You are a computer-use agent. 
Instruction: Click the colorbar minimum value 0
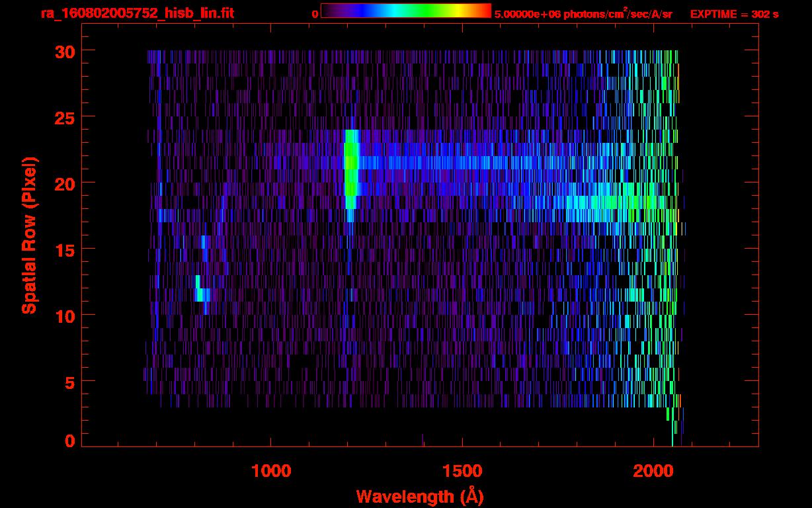315,14
